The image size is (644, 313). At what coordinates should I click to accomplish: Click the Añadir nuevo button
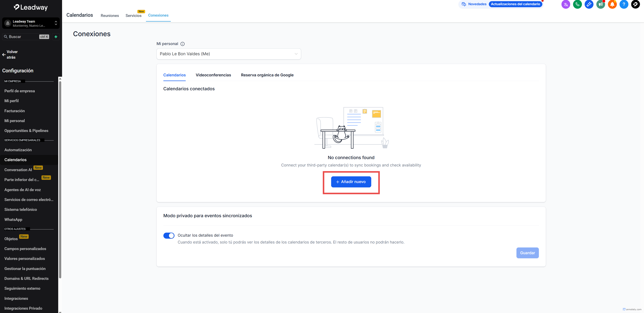coord(351,182)
